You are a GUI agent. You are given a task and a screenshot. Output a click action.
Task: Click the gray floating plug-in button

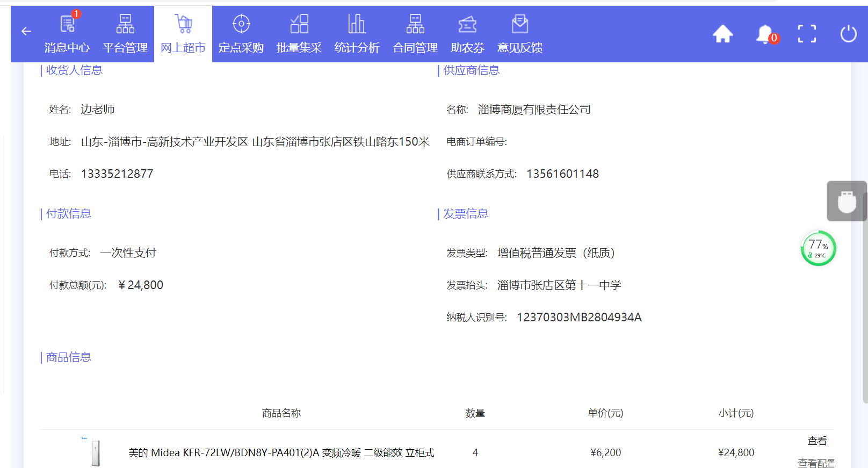[847, 201]
